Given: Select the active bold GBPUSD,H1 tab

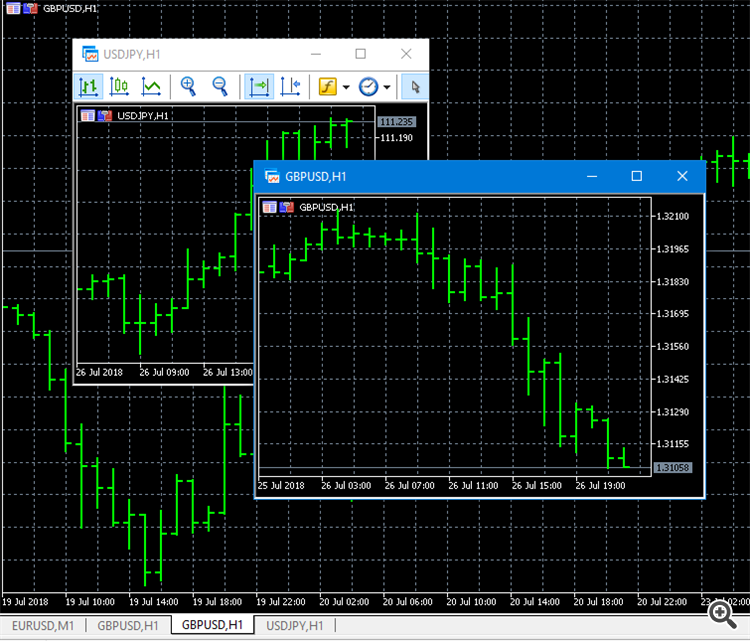Looking at the screenshot, I should coord(212,625).
